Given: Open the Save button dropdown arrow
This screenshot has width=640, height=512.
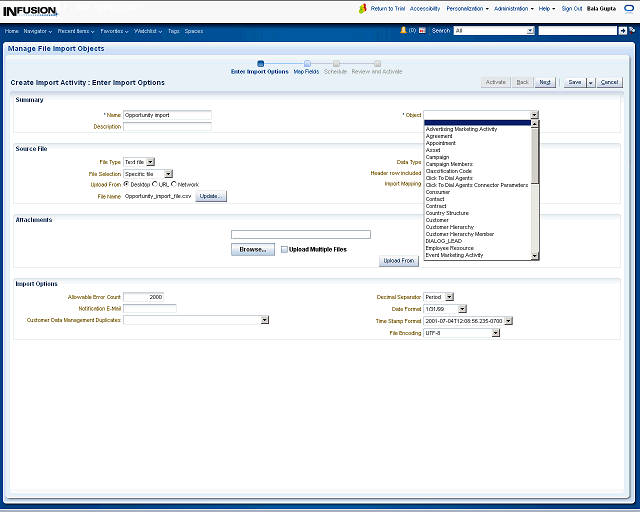Looking at the screenshot, I should [590, 82].
